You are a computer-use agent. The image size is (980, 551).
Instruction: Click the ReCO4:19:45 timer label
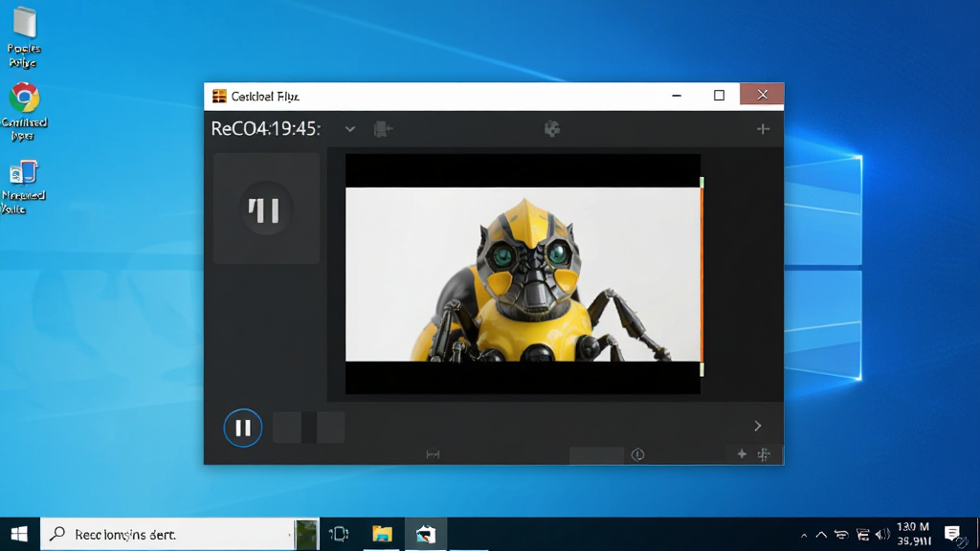[x=266, y=129]
